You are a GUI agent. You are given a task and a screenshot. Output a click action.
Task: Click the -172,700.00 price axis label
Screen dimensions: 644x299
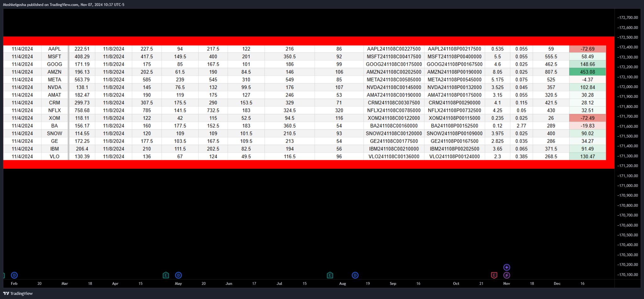tap(628, 18)
